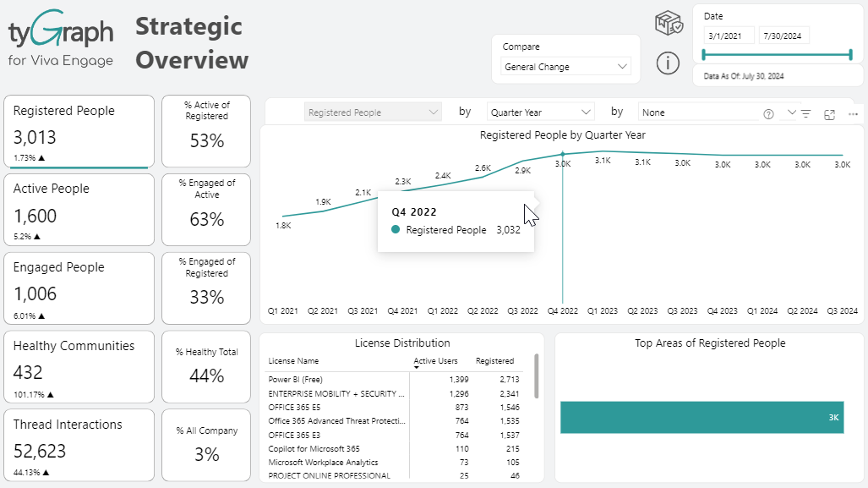The image size is (868, 488).
Task: Select the Active People card
Action: point(79,210)
